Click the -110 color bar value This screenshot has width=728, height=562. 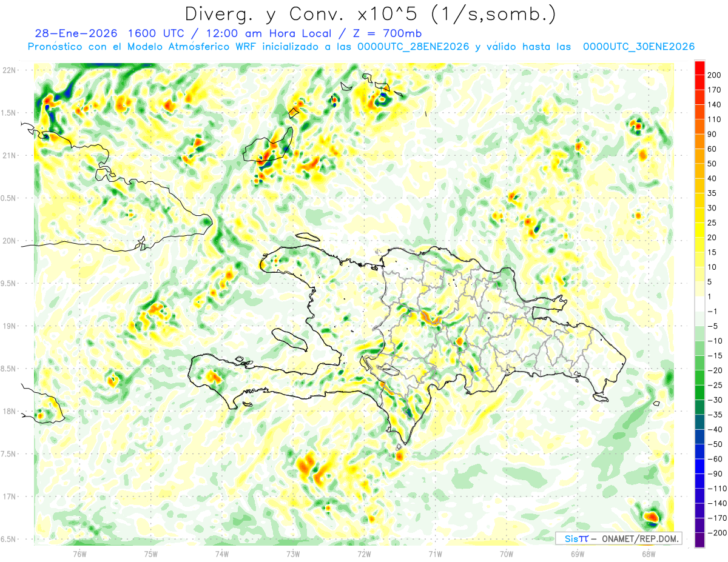718,489
